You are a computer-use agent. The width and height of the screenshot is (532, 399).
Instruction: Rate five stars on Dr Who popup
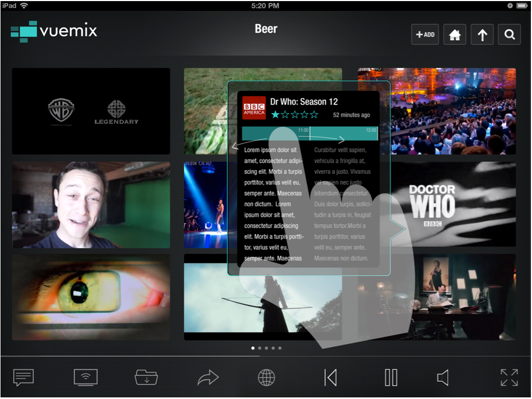click(314, 115)
